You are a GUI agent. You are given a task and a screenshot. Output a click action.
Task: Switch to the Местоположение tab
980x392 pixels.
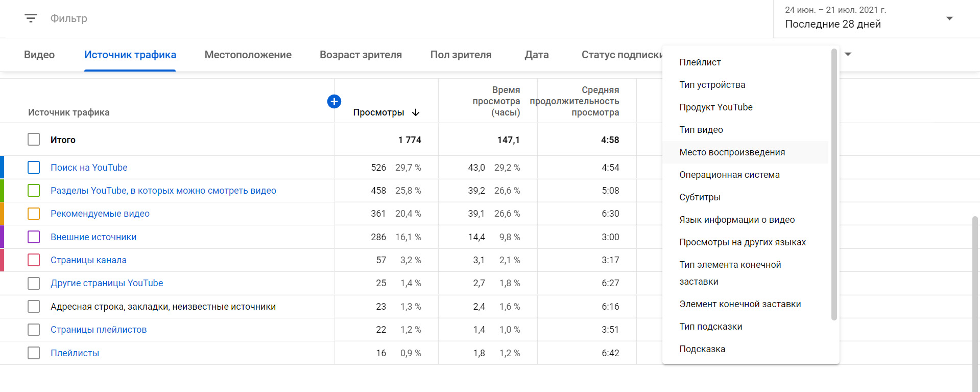248,55
